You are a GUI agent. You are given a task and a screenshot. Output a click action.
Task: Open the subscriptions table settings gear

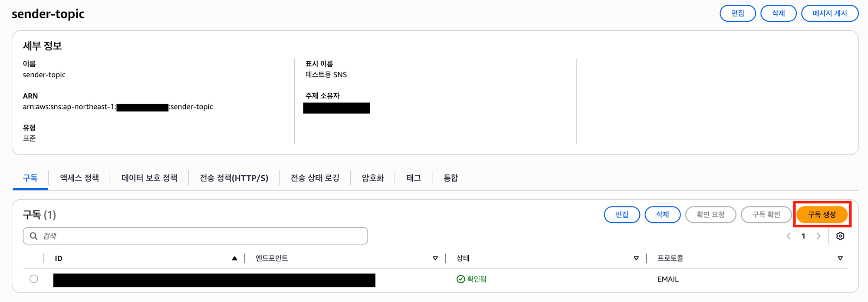click(840, 236)
